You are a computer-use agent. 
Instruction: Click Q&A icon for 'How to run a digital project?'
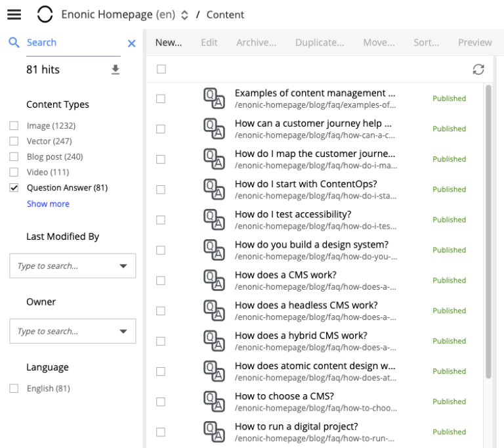[214, 432]
